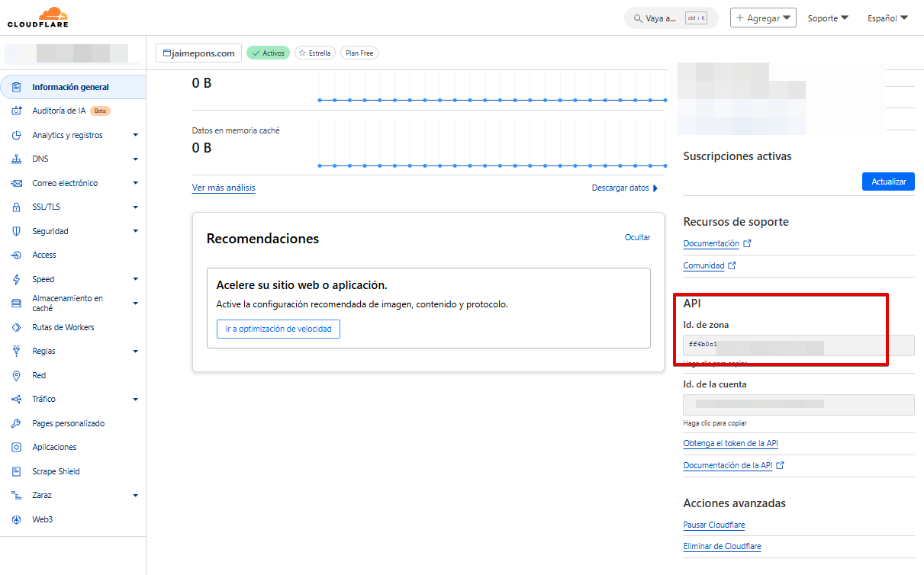Click the Id. de zona field to copy
The image size is (924, 575).
click(798, 345)
